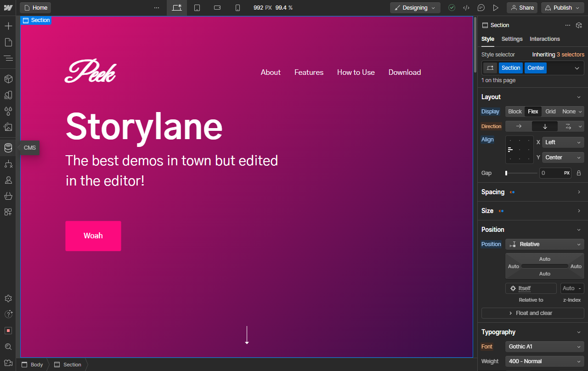The image size is (588, 371).
Task: Open the code export icon
Action: click(466, 8)
